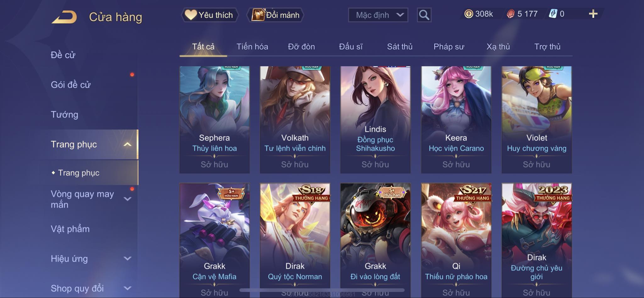The width and height of the screenshot is (644, 298).
Task: Open the Tướng sidebar entry
Action: point(64,115)
